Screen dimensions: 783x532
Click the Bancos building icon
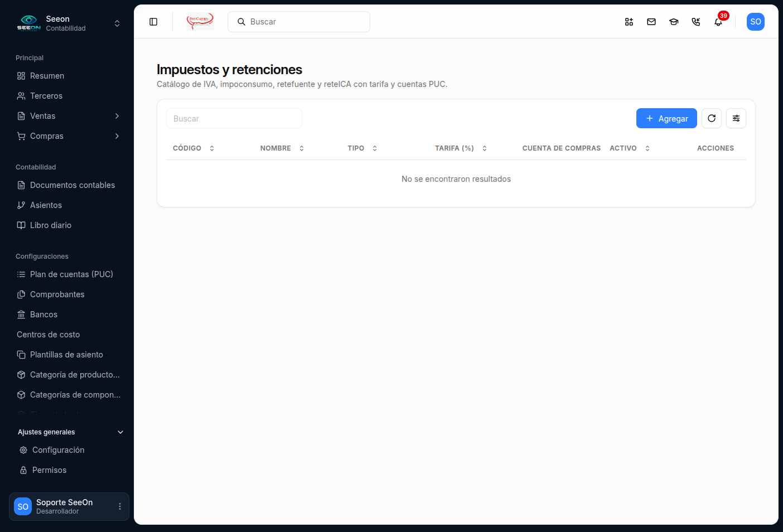pos(21,315)
